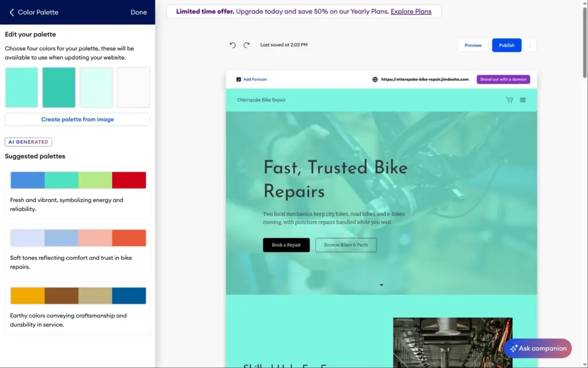The image size is (588, 368).
Task: Click the AI GENERATED badge
Action: (29, 142)
